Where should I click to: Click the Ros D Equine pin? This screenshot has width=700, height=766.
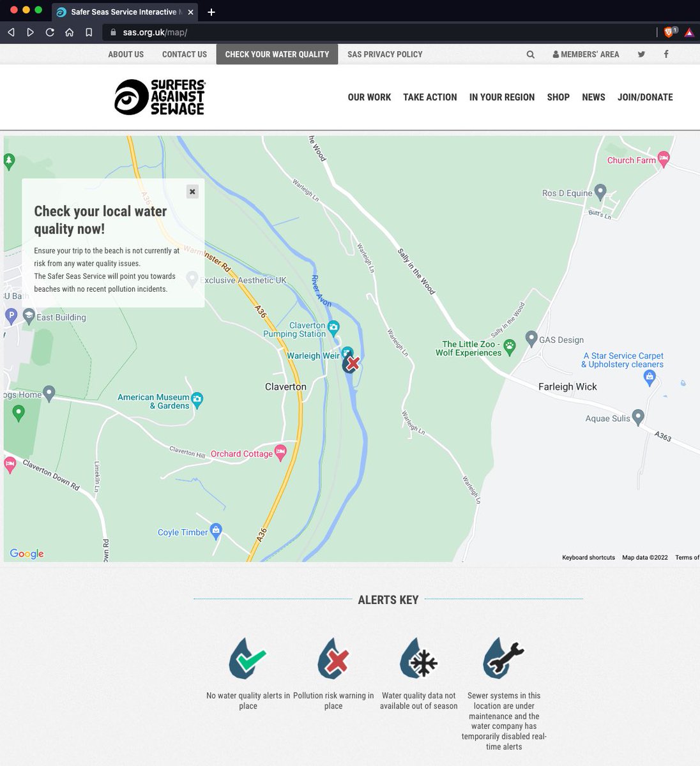(x=600, y=191)
